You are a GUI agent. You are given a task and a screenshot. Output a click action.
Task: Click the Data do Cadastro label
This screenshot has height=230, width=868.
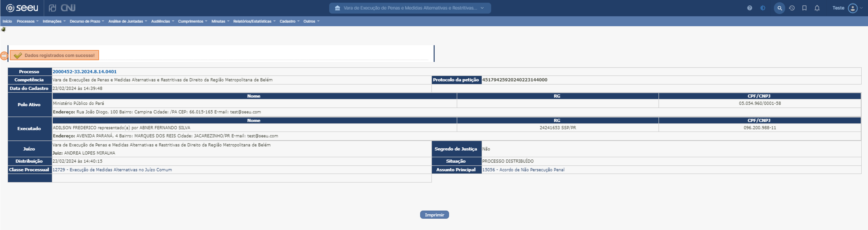[30, 88]
